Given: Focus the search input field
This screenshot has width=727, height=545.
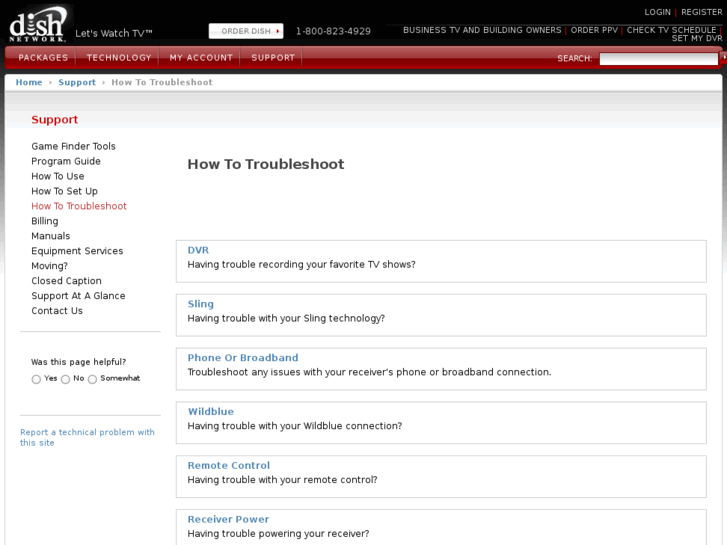Looking at the screenshot, I should click(658, 58).
